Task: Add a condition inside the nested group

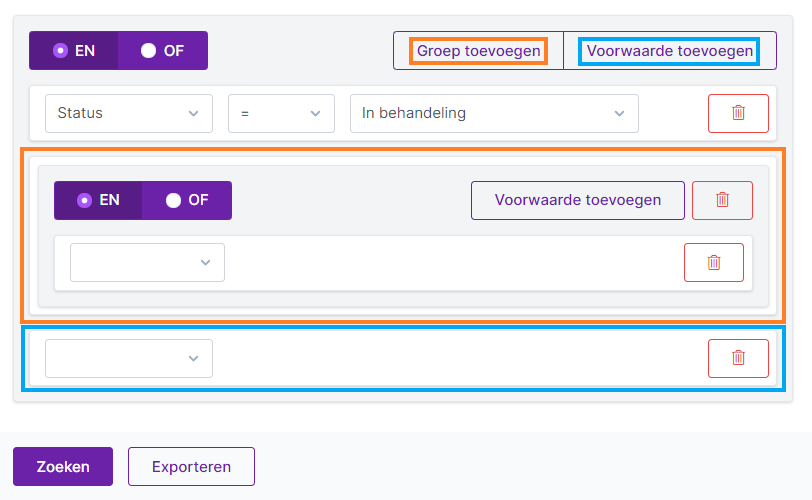Action: pyautogui.click(x=577, y=200)
